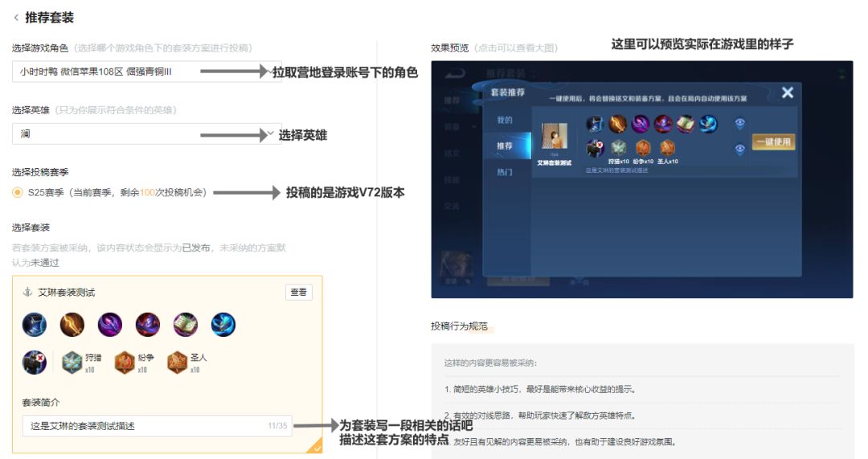The image size is (868, 459).
Task: Click the author avatar in preview dialog
Action: [x=554, y=136]
